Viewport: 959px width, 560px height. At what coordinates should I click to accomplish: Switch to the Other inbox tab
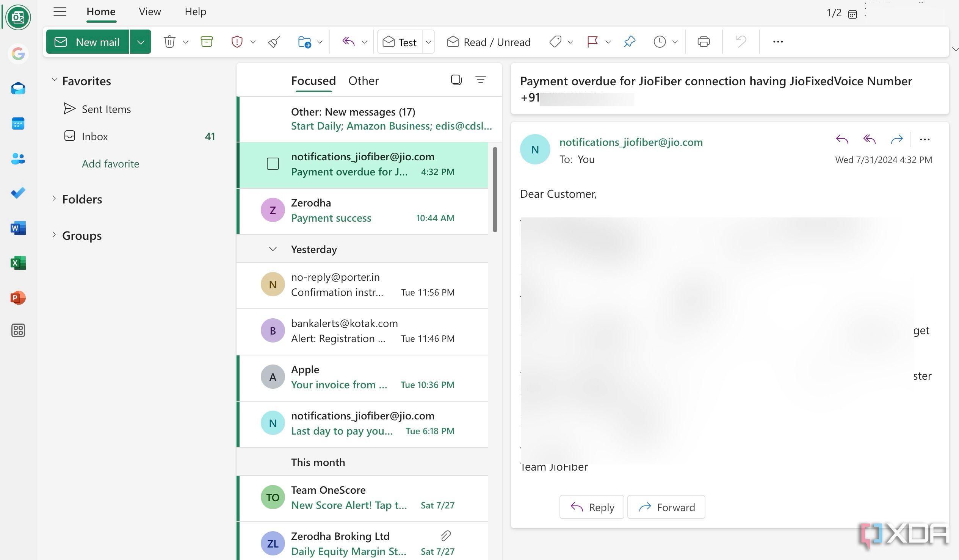click(x=364, y=79)
